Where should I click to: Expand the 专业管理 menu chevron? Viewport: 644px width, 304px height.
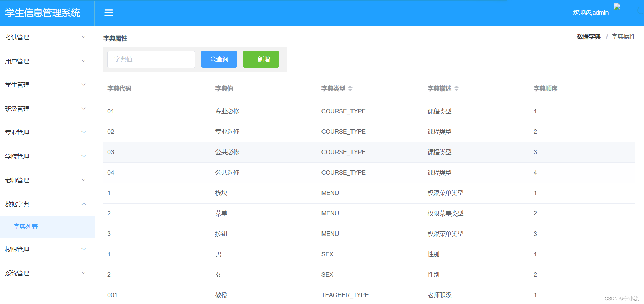pos(84,132)
